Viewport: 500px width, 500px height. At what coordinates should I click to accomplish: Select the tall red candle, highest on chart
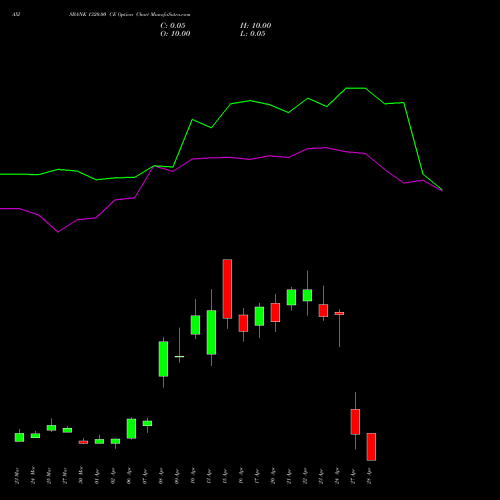pos(227,289)
